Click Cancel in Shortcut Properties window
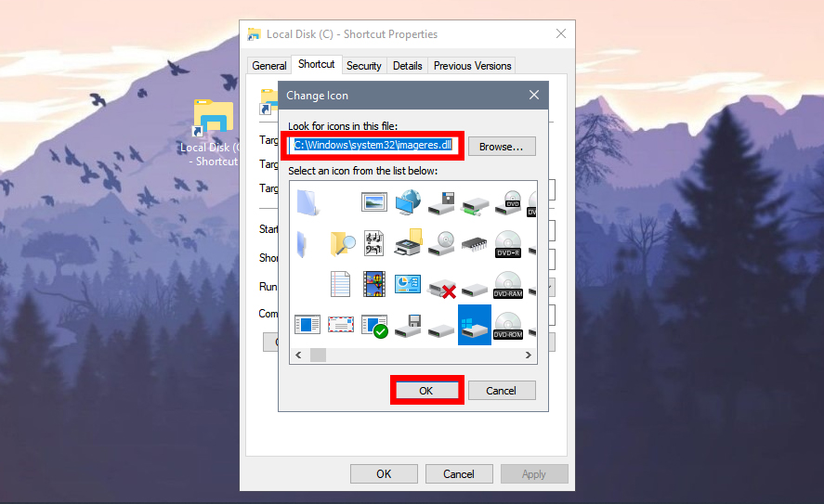 [459, 474]
